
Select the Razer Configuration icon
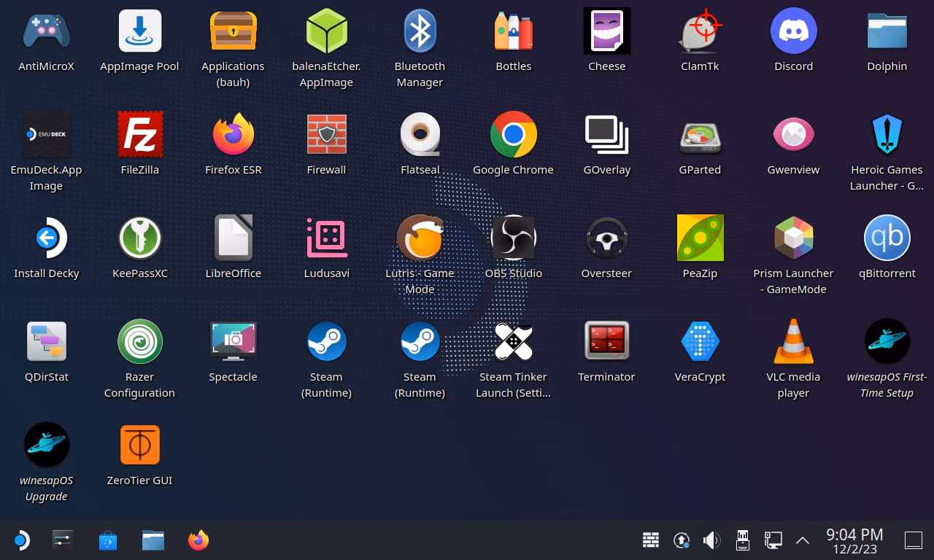[x=139, y=341]
